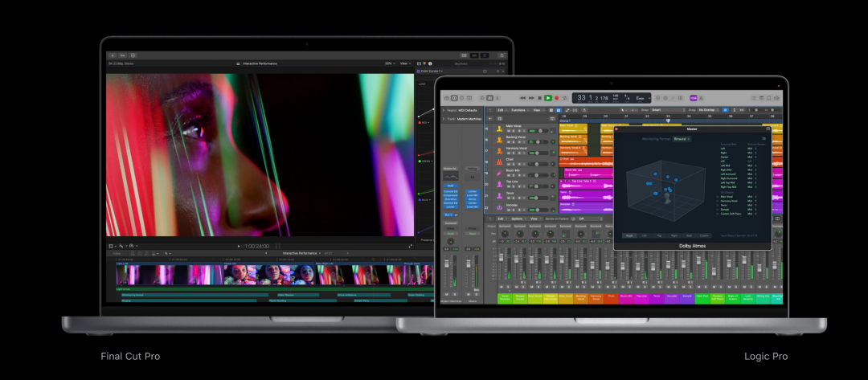Screen dimensions: 868x380
Task: Click the Compressor plug-in slot in the inspector
Action: click(451, 195)
